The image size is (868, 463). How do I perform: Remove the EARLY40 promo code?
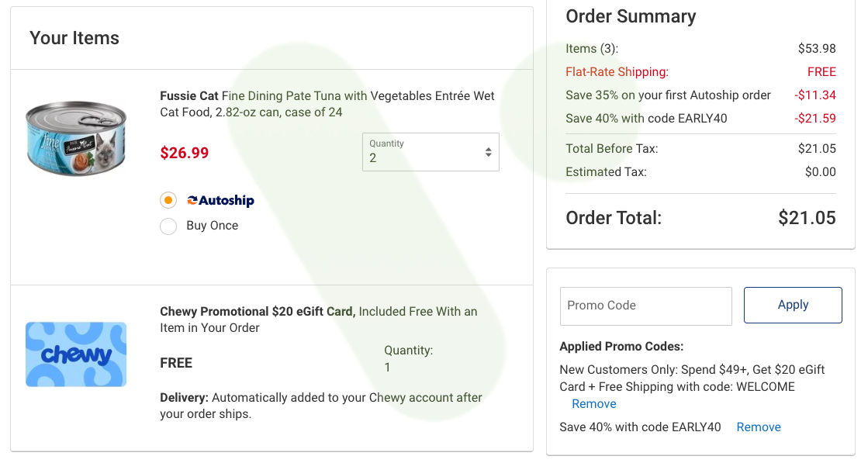(759, 427)
